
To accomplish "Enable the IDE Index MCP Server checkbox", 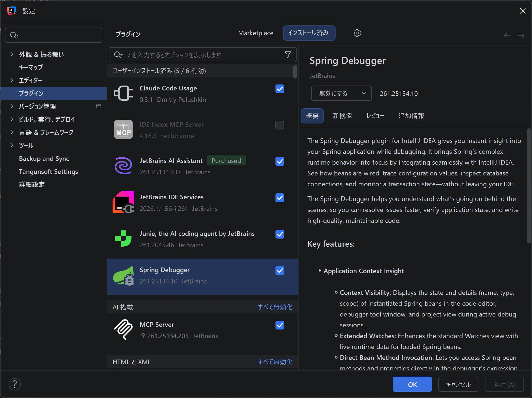I will pos(280,125).
